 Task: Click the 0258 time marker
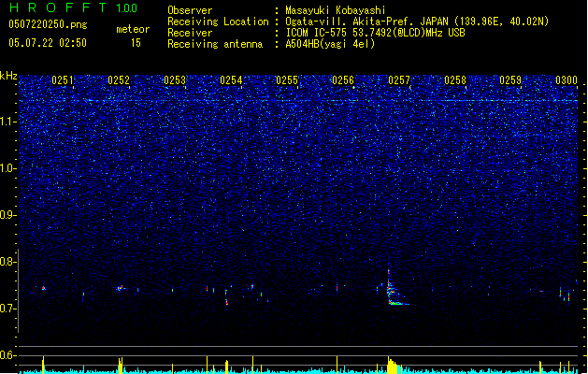455,80
